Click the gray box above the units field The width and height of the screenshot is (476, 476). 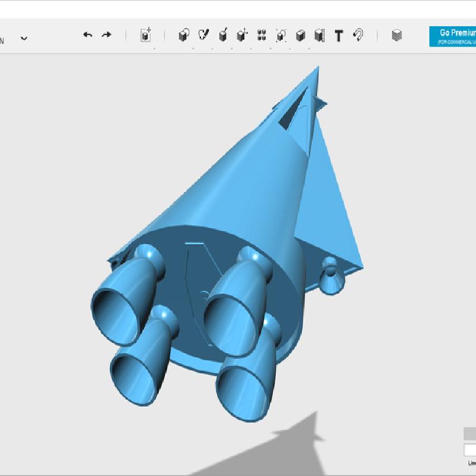click(470, 434)
